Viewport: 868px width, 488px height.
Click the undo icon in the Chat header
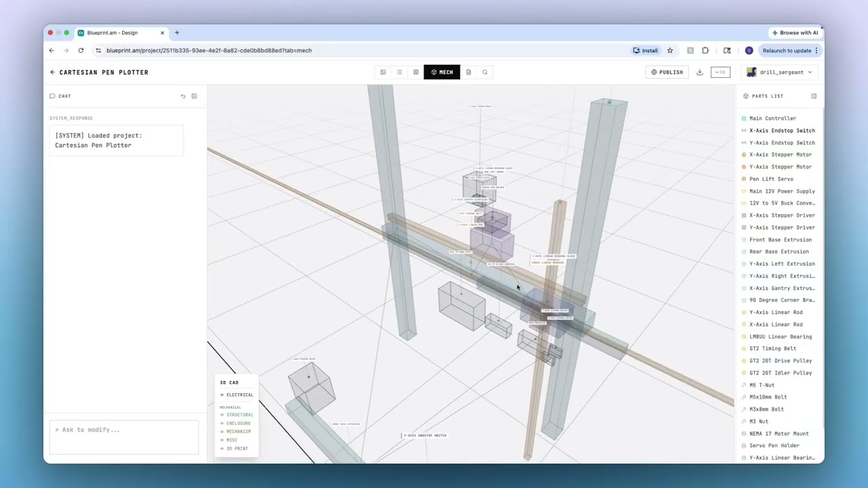(183, 96)
